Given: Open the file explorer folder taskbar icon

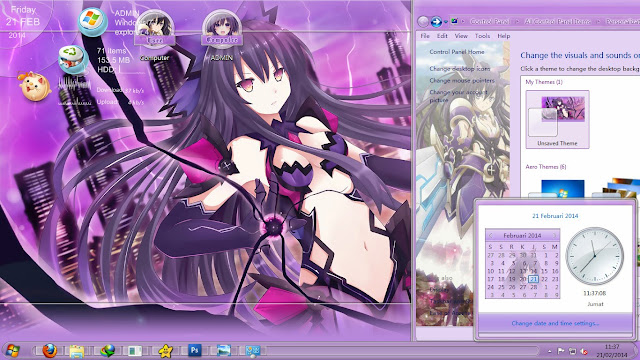Looking at the screenshot, I should coord(77,351).
